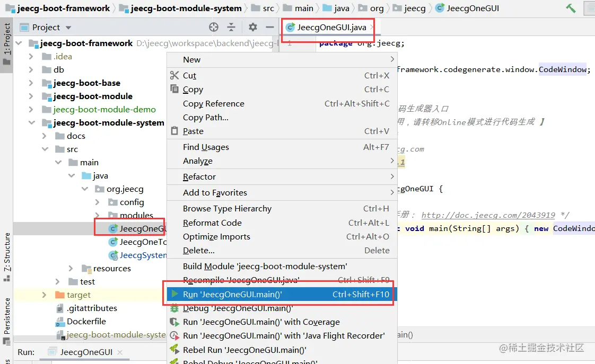The width and height of the screenshot is (595, 364).
Task: Click the Paste clipboard icon in context menu
Action: [x=174, y=131]
